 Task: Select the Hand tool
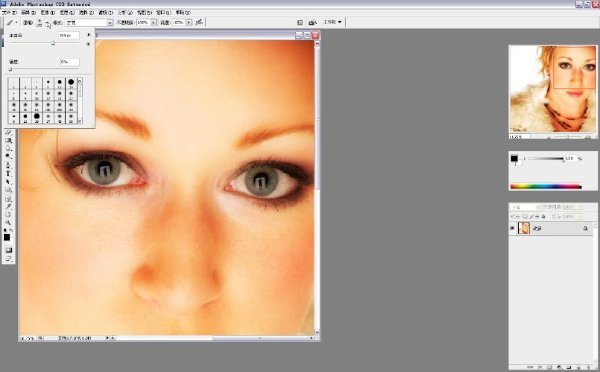(x=8, y=215)
